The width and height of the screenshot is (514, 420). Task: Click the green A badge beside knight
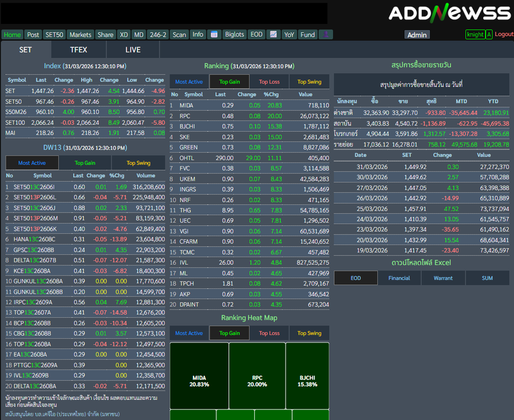tap(489, 35)
